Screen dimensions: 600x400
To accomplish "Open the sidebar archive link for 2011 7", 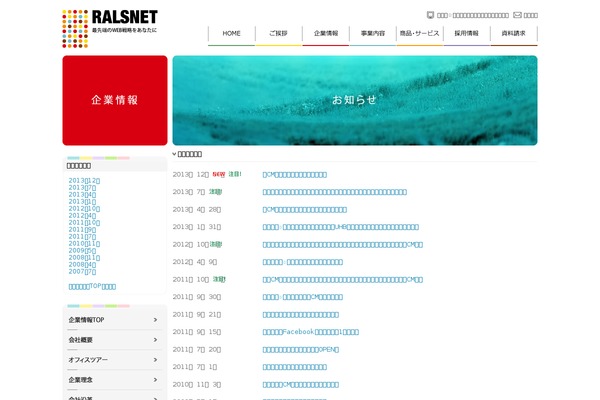I will (x=82, y=237).
